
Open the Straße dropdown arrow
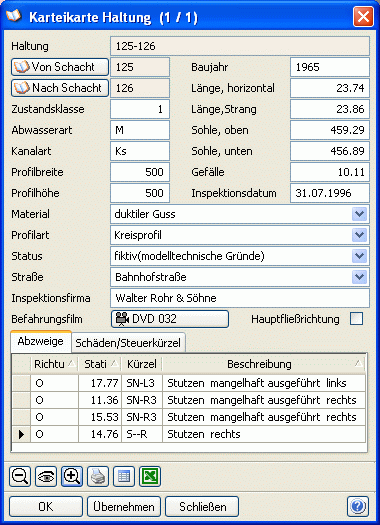(360, 277)
